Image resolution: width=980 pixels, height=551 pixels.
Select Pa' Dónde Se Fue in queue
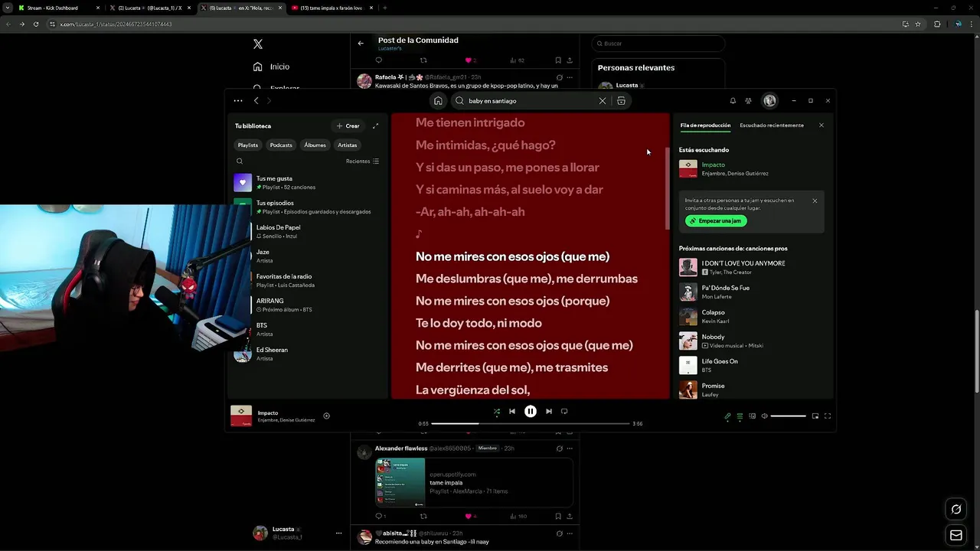click(752, 292)
